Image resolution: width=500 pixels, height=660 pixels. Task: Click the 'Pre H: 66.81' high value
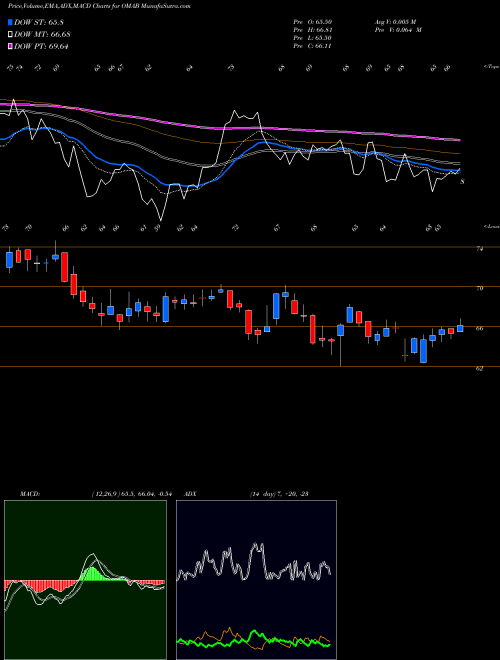click(313, 30)
